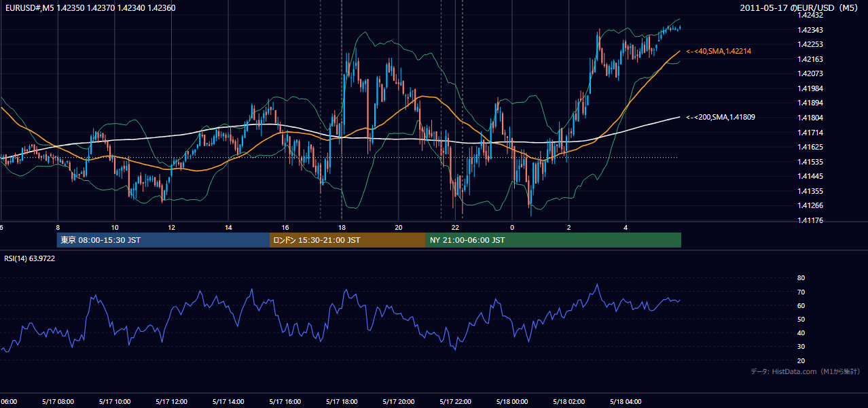
Task: Click price axis value 1.41984
Action: coord(811,88)
